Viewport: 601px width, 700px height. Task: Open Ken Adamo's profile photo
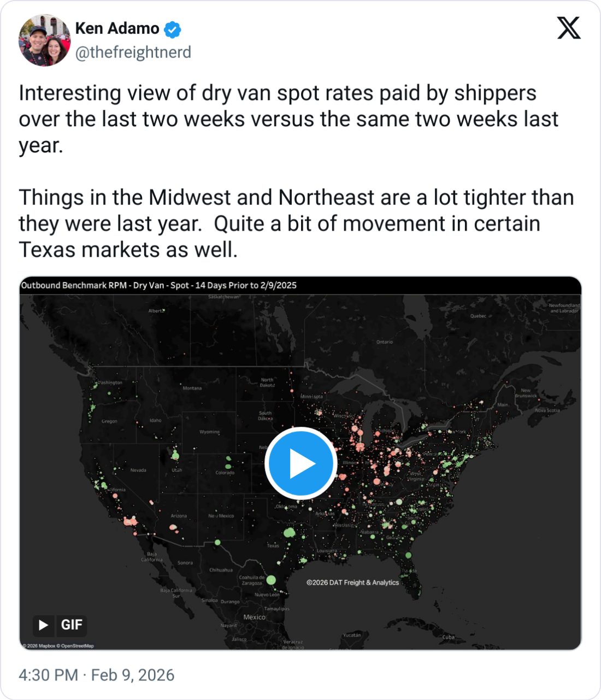pos(44,40)
